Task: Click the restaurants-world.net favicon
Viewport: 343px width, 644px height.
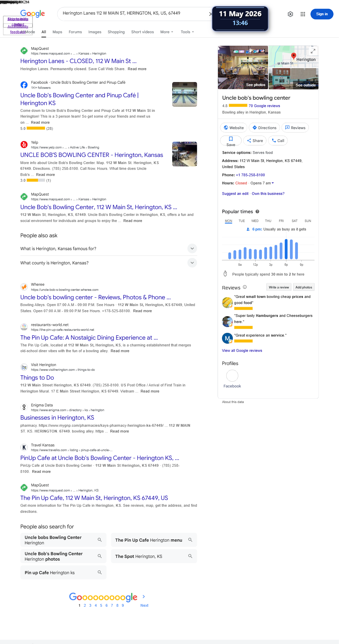Action: [x=24, y=327]
